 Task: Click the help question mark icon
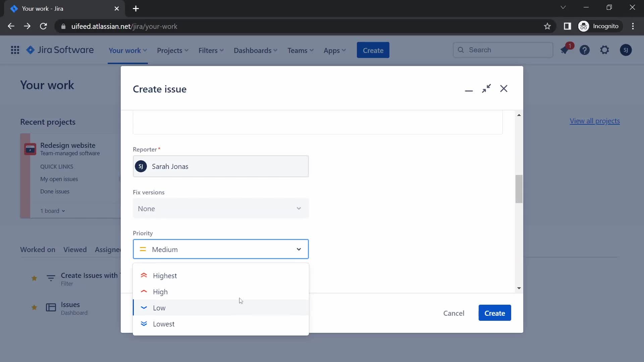(x=584, y=50)
